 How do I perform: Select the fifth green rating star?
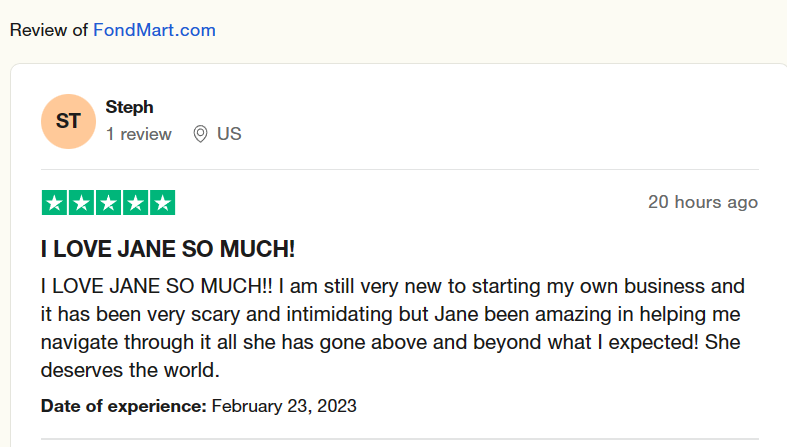162,202
